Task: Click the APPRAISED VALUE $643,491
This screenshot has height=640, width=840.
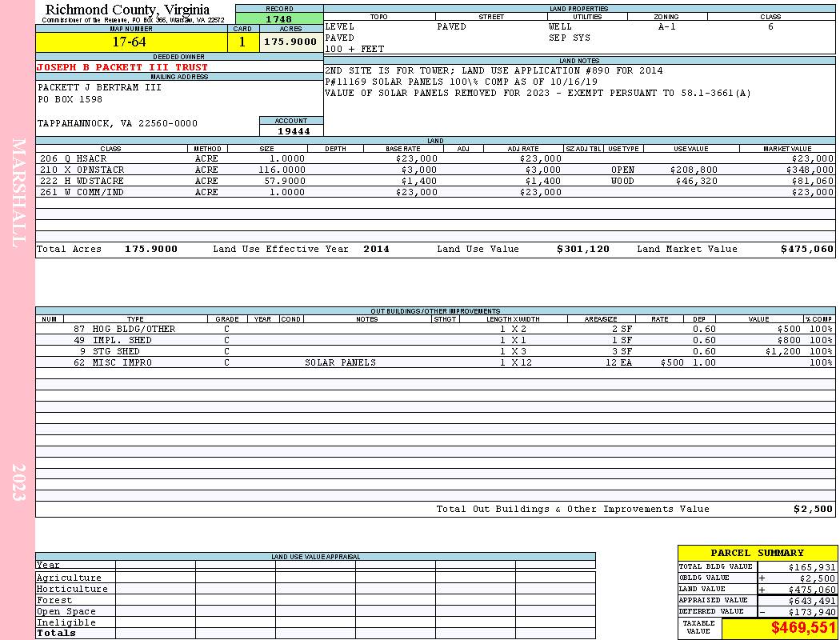Action: 812,601
